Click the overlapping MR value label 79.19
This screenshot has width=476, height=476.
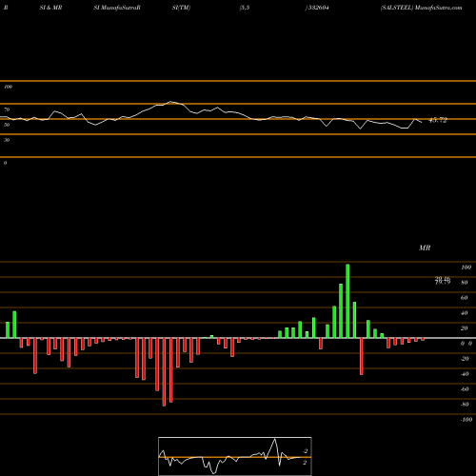pyautogui.click(x=443, y=281)
